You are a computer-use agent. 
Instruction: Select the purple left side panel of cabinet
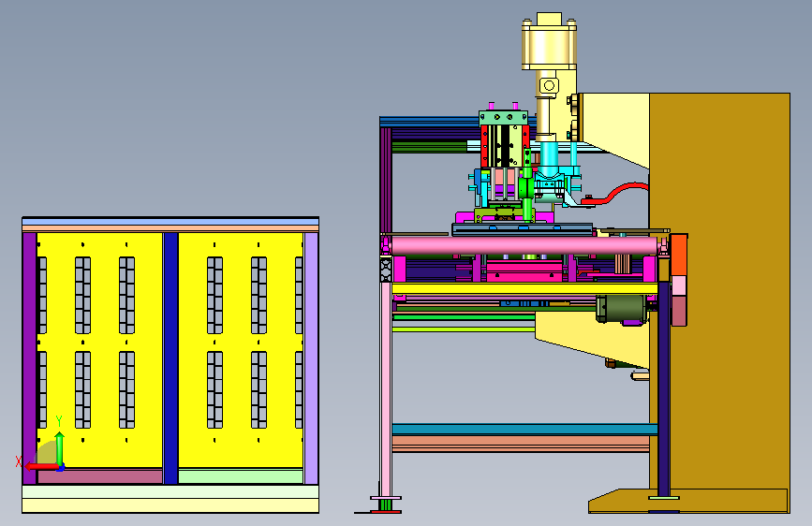pos(30,358)
